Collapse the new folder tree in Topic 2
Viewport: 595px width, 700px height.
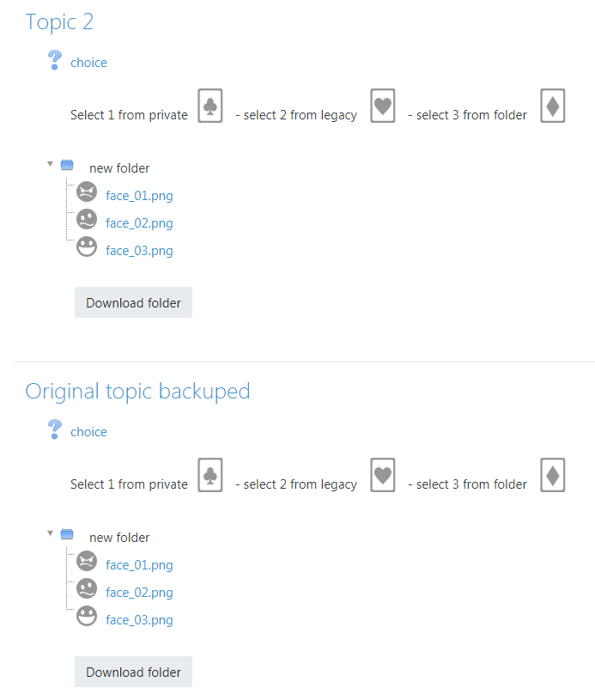tap(50, 164)
